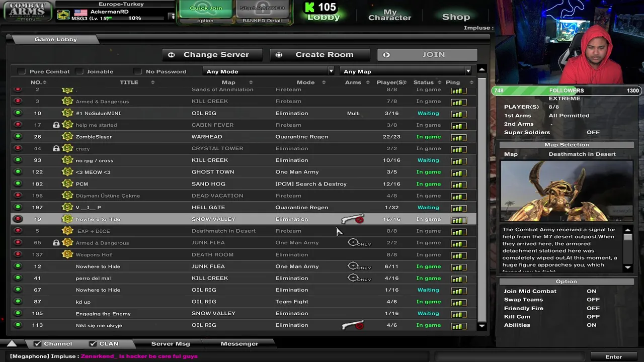Click the Quick Join button
The image size is (644, 362).
[205, 8]
